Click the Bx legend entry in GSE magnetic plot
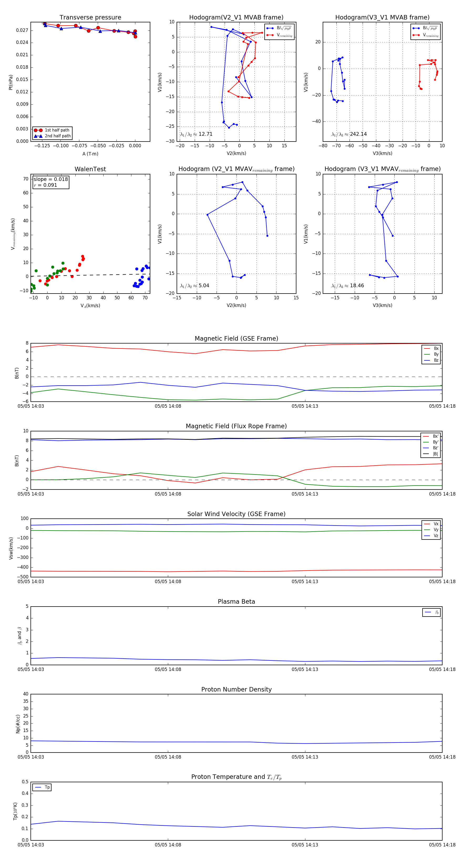473x868 pixels. [431, 349]
